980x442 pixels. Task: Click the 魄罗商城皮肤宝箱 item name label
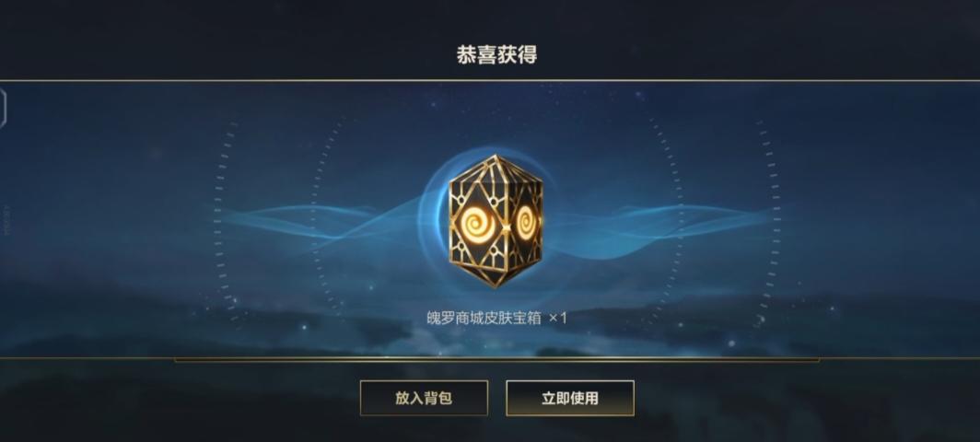point(484,318)
